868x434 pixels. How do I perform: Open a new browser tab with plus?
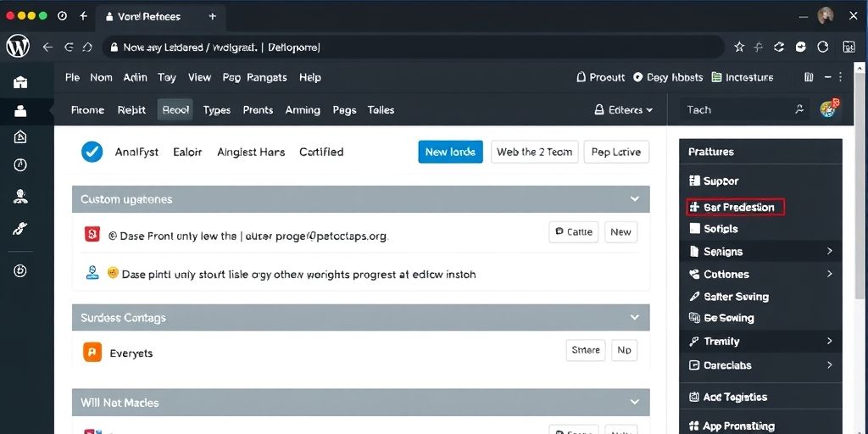[x=213, y=17]
